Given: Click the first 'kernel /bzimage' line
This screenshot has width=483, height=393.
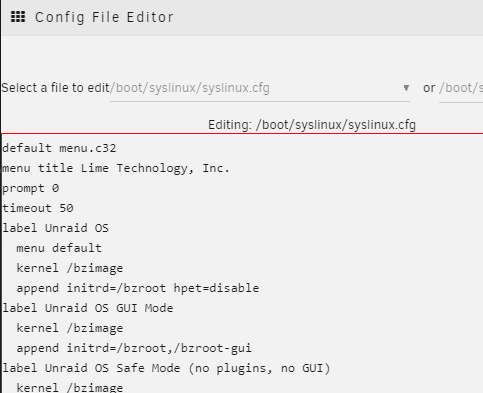Looking at the screenshot, I should (x=70, y=268).
